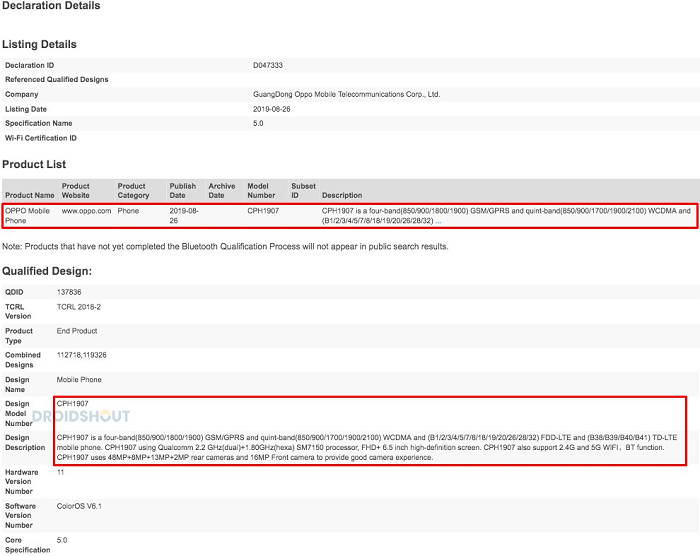The width and height of the screenshot is (700, 556).
Task: Click the Design Name value 'Mobile Phone'
Action: [x=79, y=380]
